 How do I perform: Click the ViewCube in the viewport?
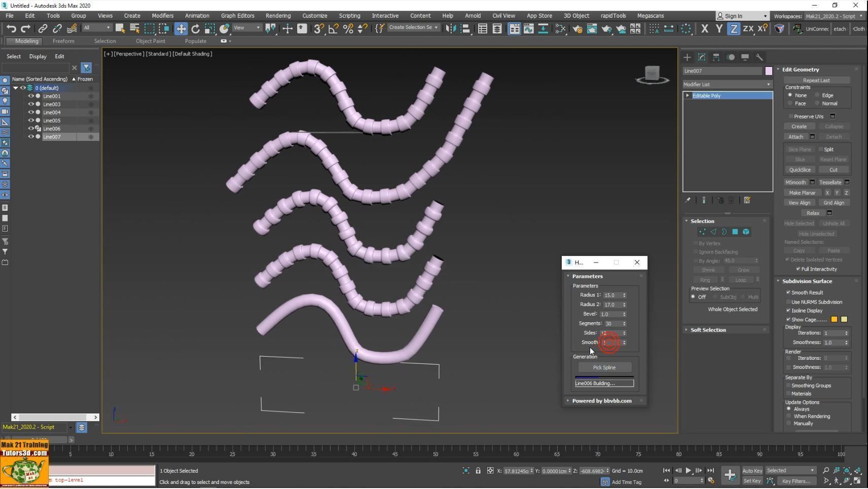coord(652,74)
